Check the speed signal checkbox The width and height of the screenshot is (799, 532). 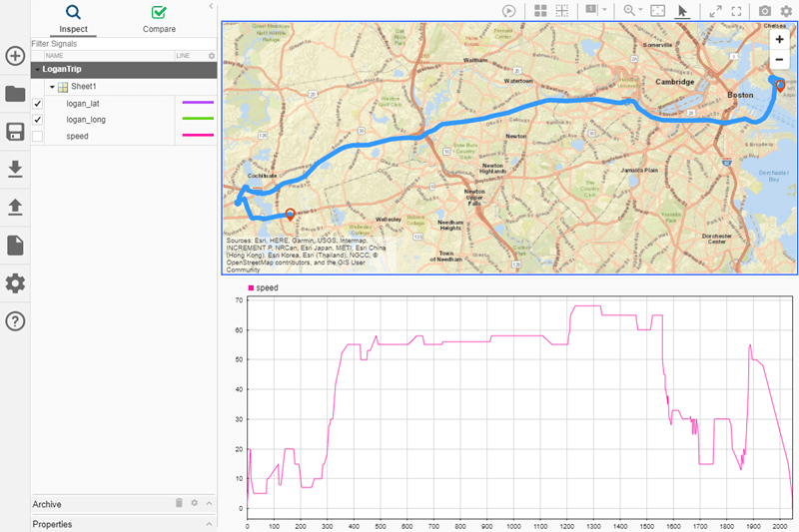pos(37,136)
